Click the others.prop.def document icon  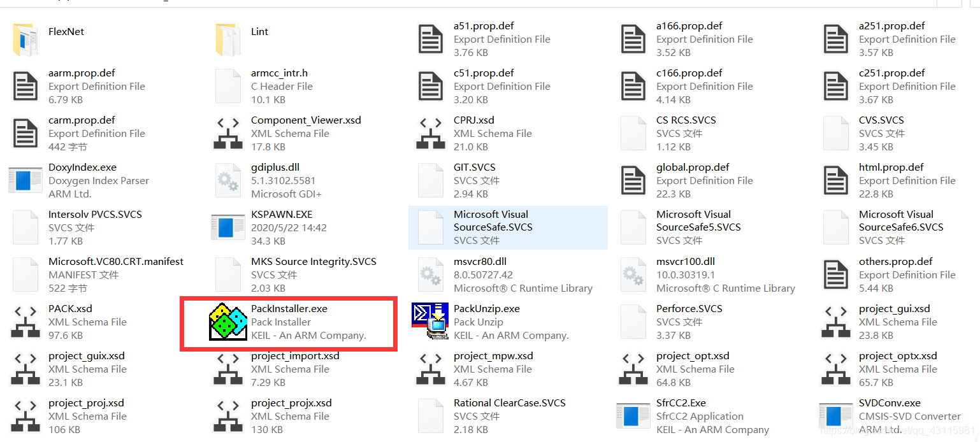click(836, 275)
